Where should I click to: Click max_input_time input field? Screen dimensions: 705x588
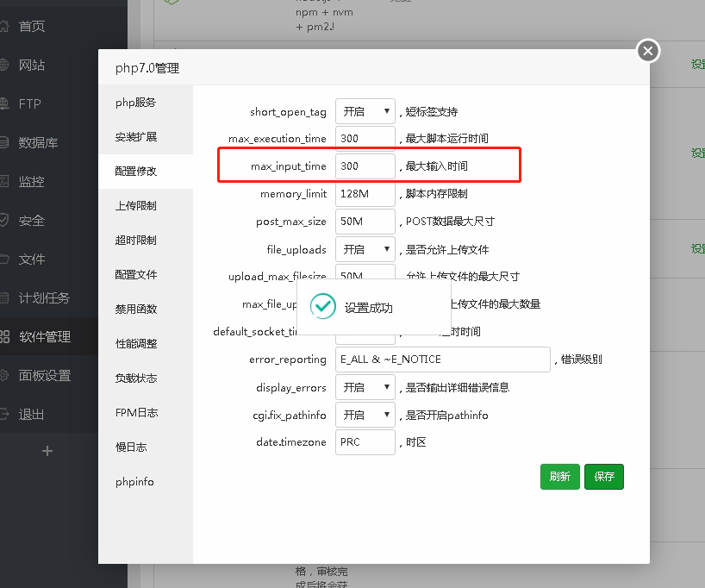(x=365, y=166)
